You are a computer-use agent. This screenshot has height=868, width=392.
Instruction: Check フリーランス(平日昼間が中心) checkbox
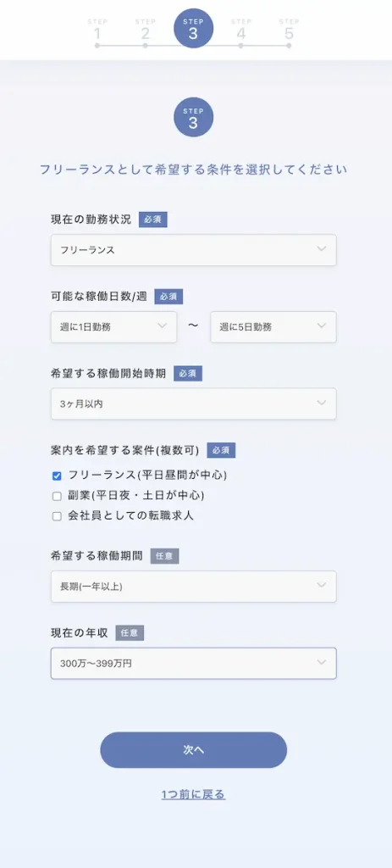coord(57,476)
